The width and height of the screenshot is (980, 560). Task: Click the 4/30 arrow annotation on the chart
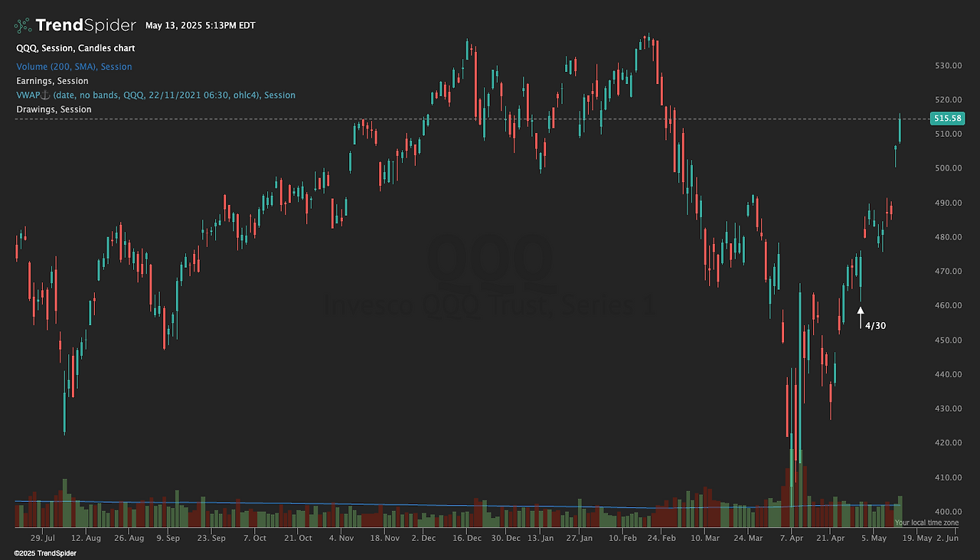click(x=861, y=314)
